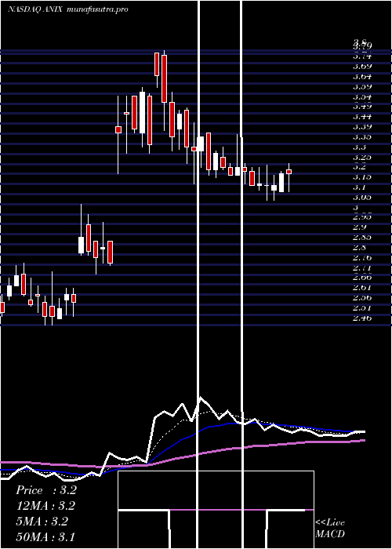Select the 2.61 price axis label
Screen dimensions: 392x549
362,288
